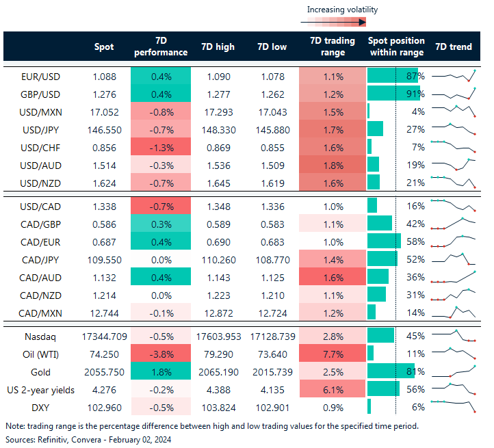Click the Spot position within range header
494x448 pixels.
(x=395, y=47)
